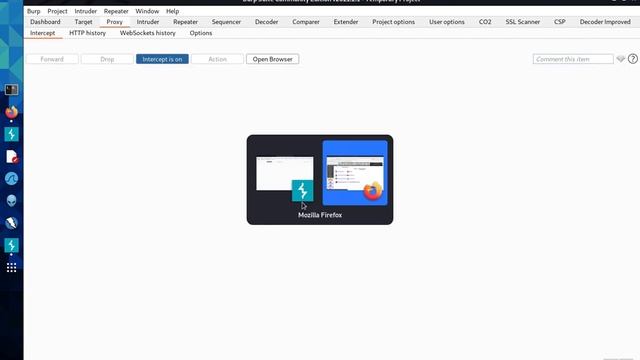Open the alien head dock icon
This screenshot has width=640, height=360.
click(x=11, y=201)
